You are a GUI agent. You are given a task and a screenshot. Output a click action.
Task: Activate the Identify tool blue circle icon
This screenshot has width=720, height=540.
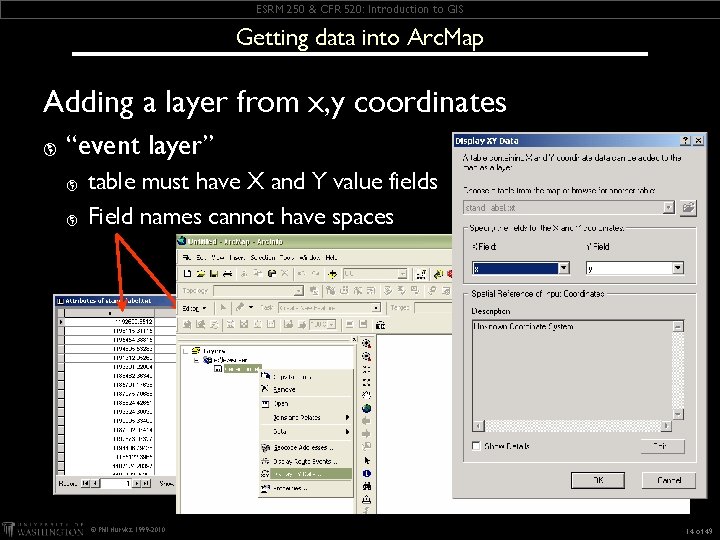coord(366,473)
